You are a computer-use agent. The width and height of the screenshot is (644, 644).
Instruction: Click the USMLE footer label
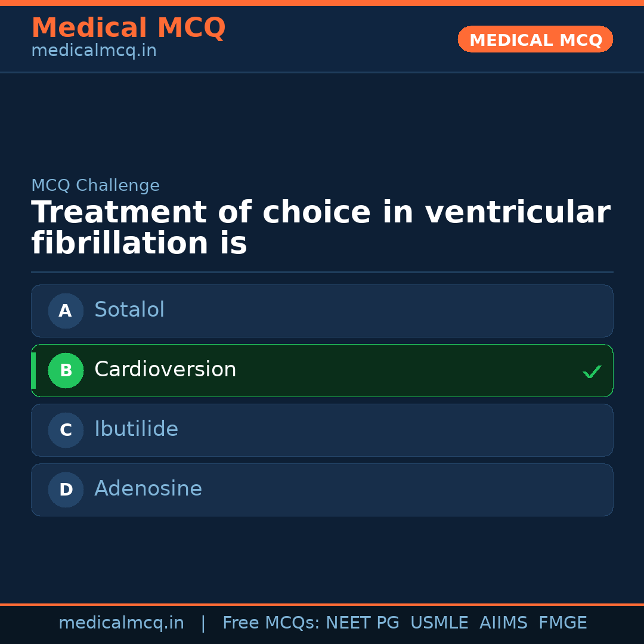(x=439, y=623)
